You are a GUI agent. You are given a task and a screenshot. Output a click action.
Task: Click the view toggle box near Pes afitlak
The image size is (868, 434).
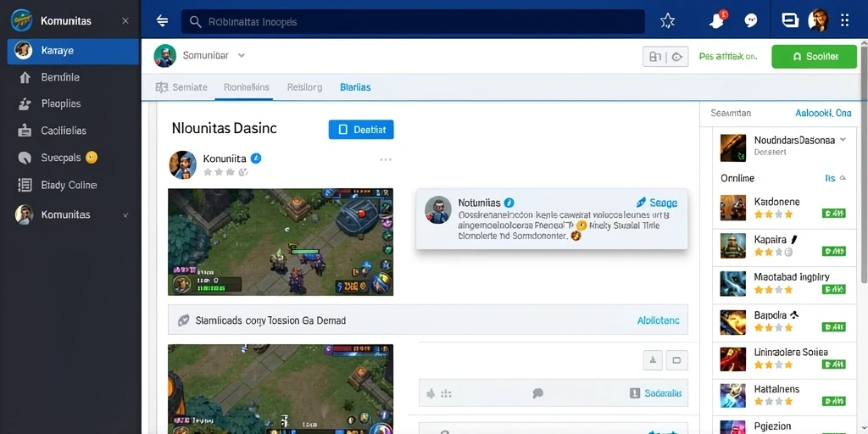665,57
